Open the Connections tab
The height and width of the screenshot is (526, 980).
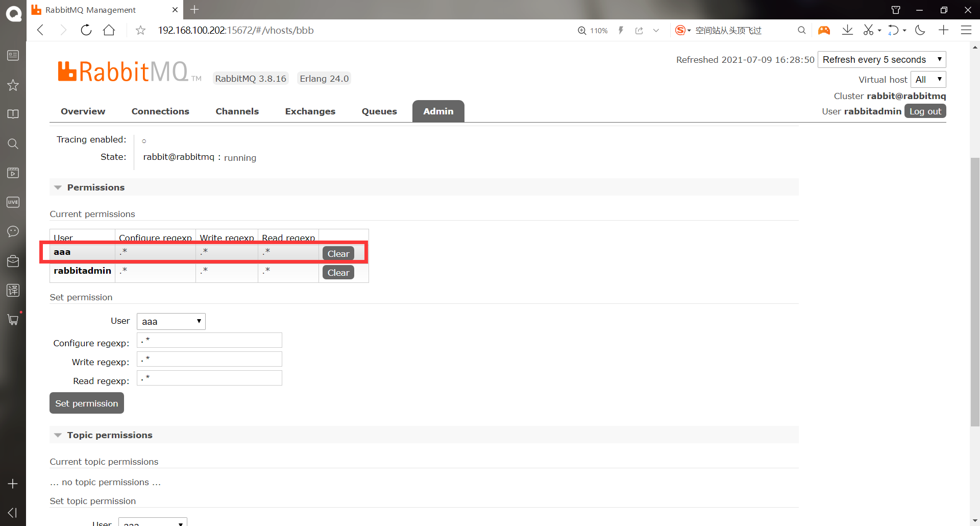[x=160, y=111]
